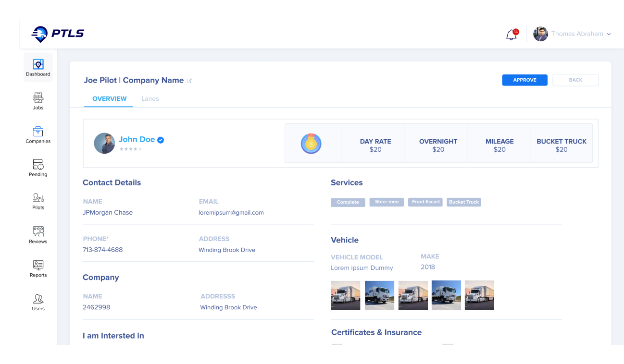Click the Certificates & Insurance heading
The width and height of the screenshot is (624, 364).
[376, 332]
